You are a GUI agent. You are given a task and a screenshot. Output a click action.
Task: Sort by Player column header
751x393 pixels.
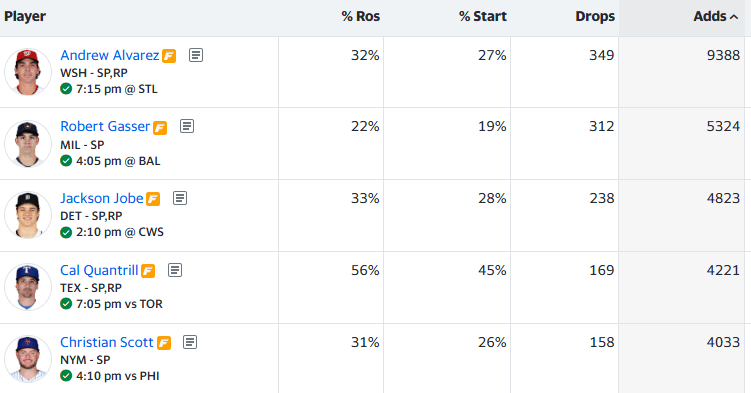pyautogui.click(x=25, y=16)
